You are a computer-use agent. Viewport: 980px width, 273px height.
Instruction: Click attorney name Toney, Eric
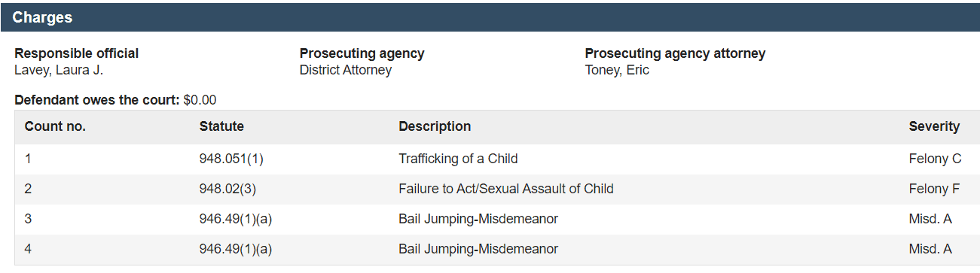click(617, 70)
